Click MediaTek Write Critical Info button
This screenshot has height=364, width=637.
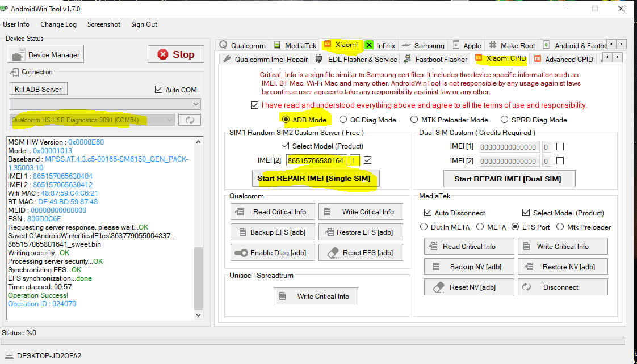(x=563, y=246)
